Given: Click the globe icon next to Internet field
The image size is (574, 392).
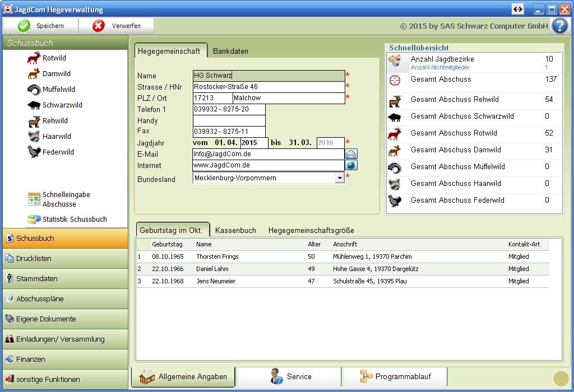Looking at the screenshot, I should pyautogui.click(x=351, y=166).
